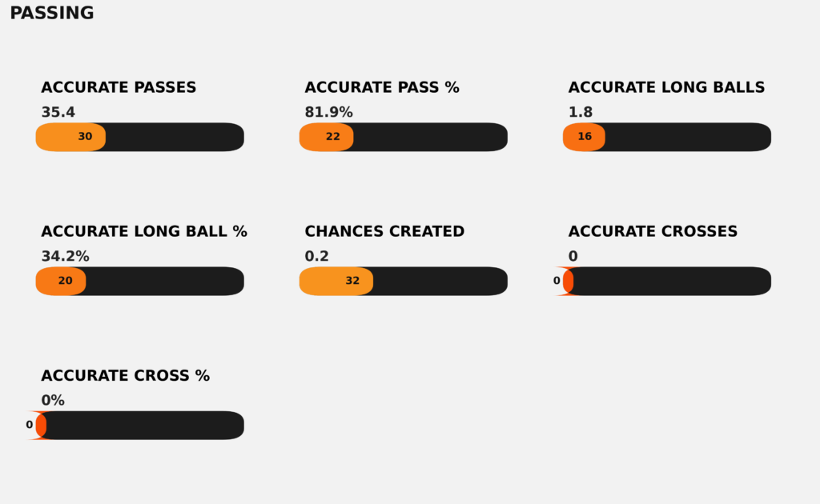Screen dimensions: 820x504
Task: Click the ACCURATE PASS % title
Action: (x=382, y=88)
